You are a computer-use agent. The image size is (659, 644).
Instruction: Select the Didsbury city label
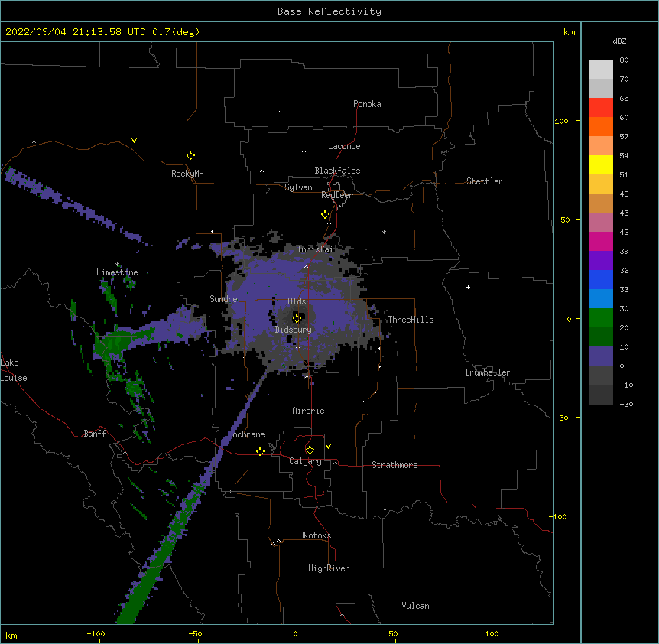coord(294,330)
